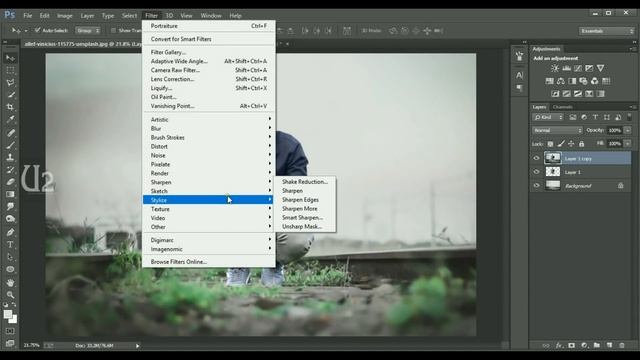Add a Levels adjustment

tap(566, 68)
